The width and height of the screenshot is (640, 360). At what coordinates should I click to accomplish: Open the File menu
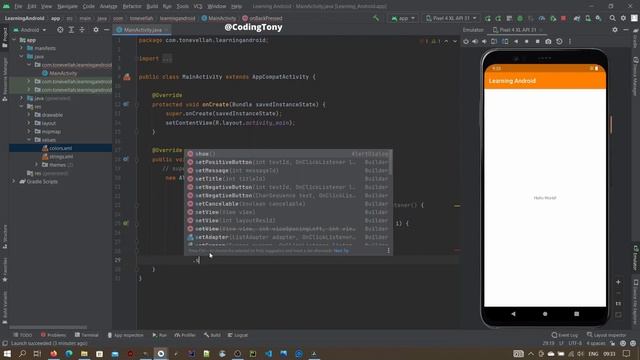(x=18, y=6)
